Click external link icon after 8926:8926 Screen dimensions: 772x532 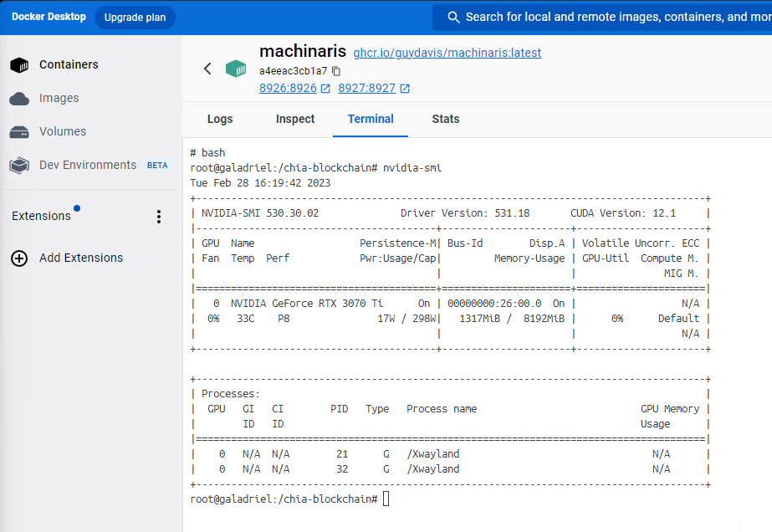tap(325, 89)
